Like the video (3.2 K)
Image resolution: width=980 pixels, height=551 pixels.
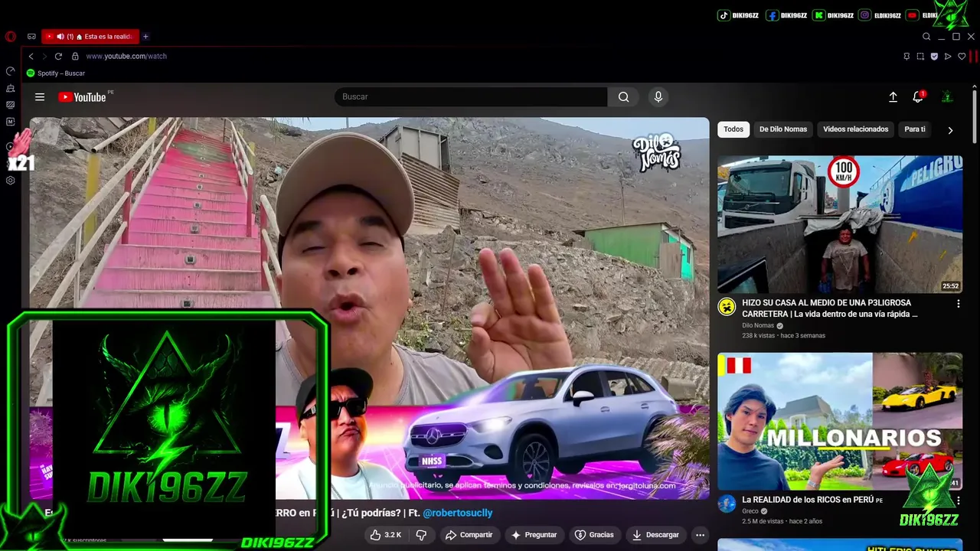(x=386, y=535)
